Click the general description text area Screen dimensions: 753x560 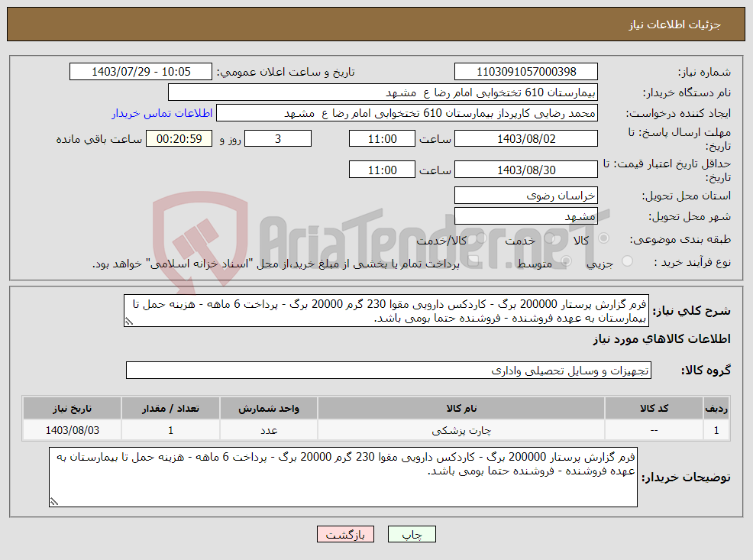386,311
